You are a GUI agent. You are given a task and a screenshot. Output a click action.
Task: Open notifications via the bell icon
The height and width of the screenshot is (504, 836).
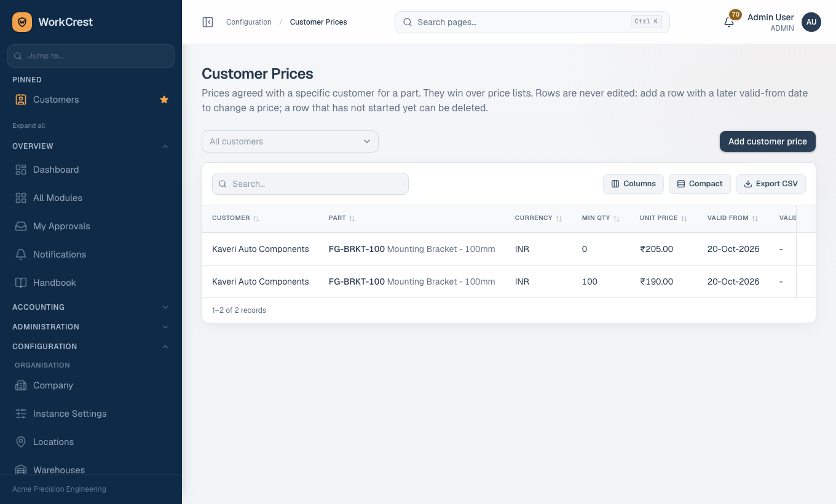tap(729, 22)
